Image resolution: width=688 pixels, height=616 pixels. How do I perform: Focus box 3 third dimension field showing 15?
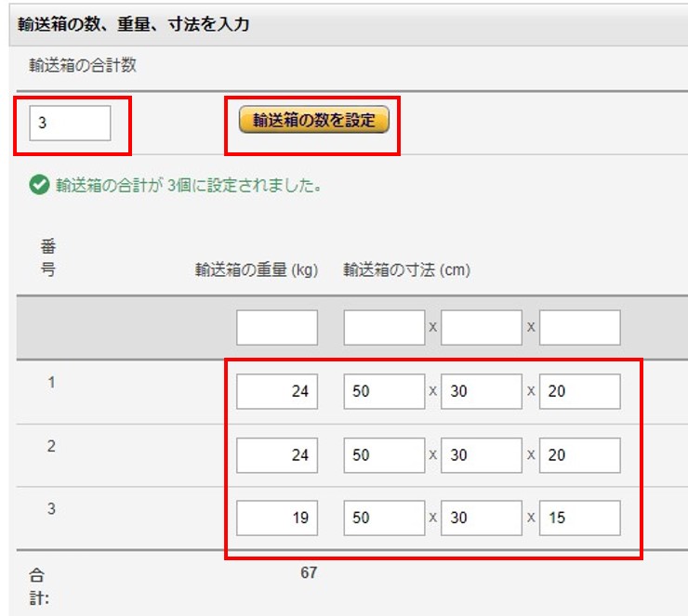click(x=579, y=518)
